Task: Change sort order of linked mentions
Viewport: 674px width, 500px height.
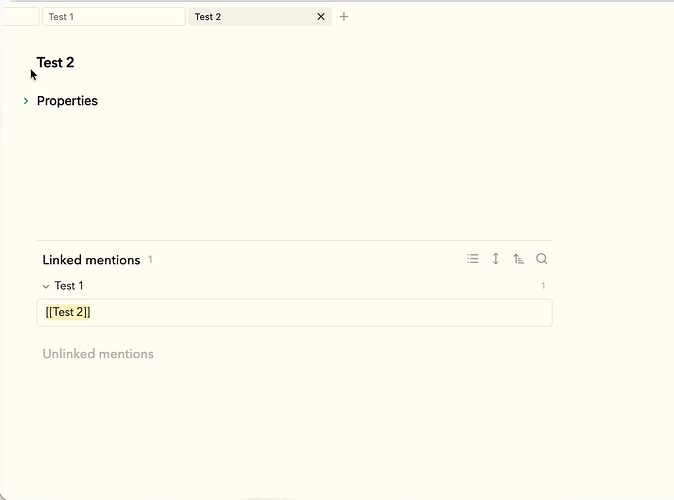Action: (x=518, y=259)
